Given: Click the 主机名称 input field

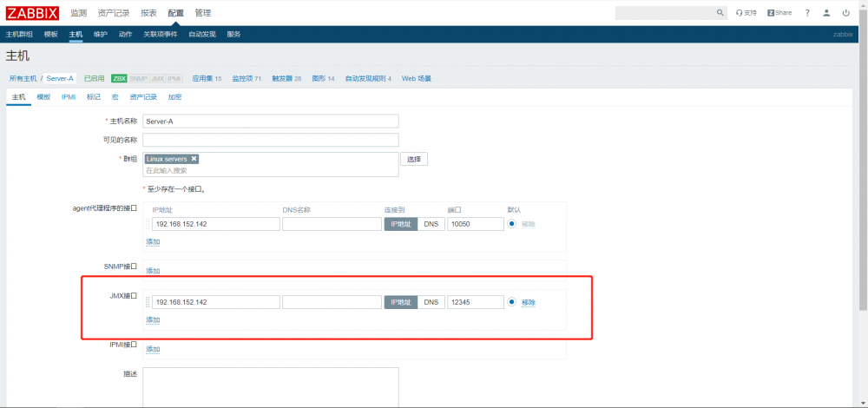Looking at the screenshot, I should click(x=271, y=122).
